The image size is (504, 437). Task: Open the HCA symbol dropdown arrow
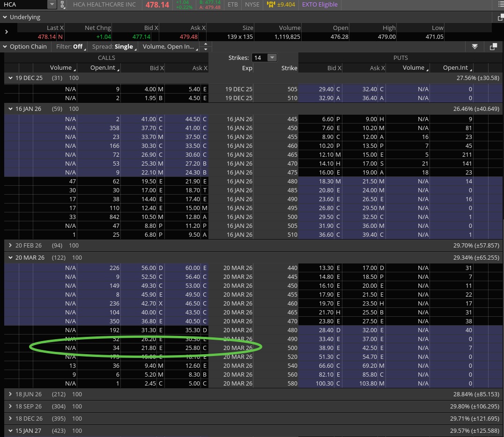(52, 5)
